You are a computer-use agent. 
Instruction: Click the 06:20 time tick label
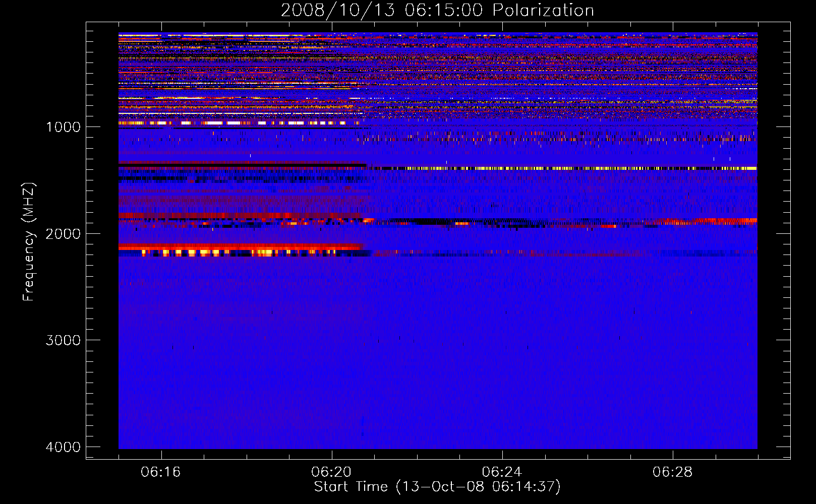pyautogui.click(x=331, y=472)
